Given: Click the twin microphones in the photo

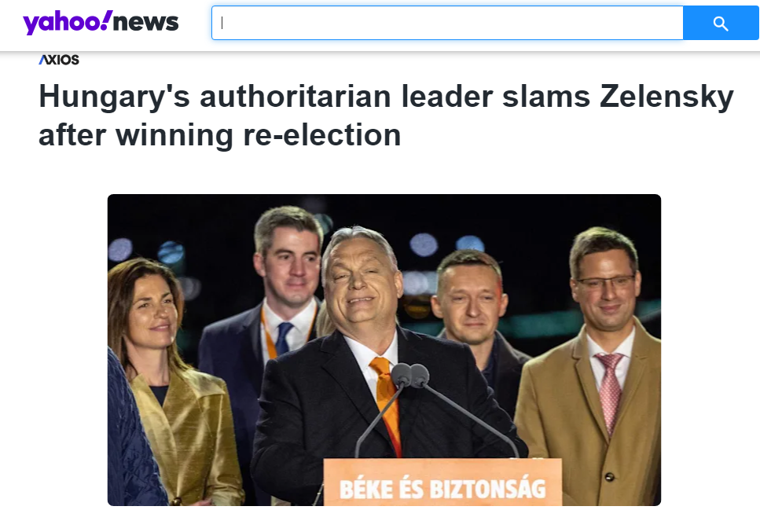Looking at the screenshot, I should pyautogui.click(x=410, y=376).
